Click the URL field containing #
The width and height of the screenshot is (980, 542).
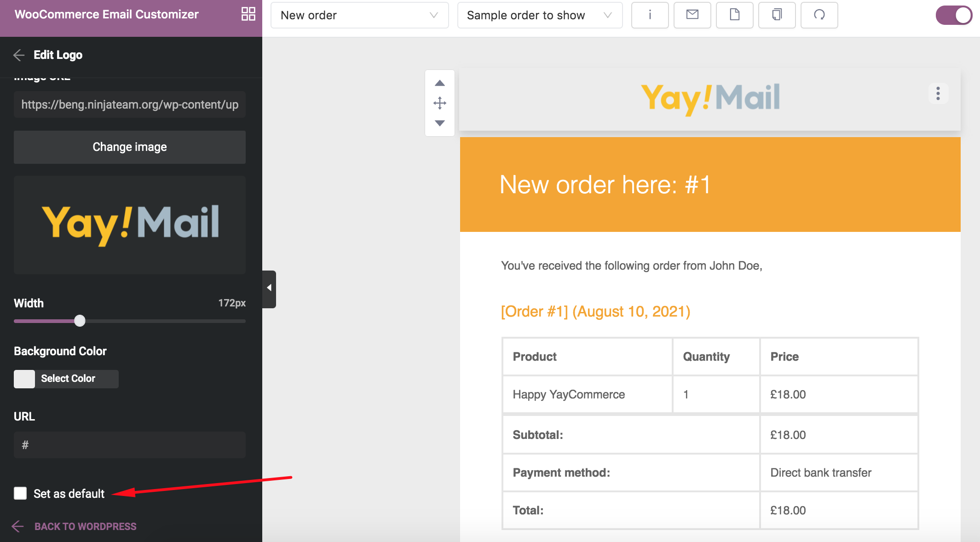click(130, 445)
